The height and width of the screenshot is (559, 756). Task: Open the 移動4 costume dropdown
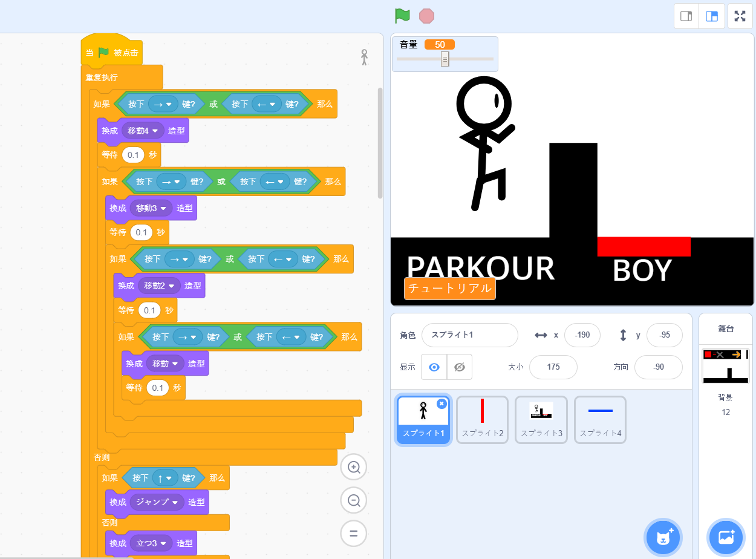[x=155, y=131]
